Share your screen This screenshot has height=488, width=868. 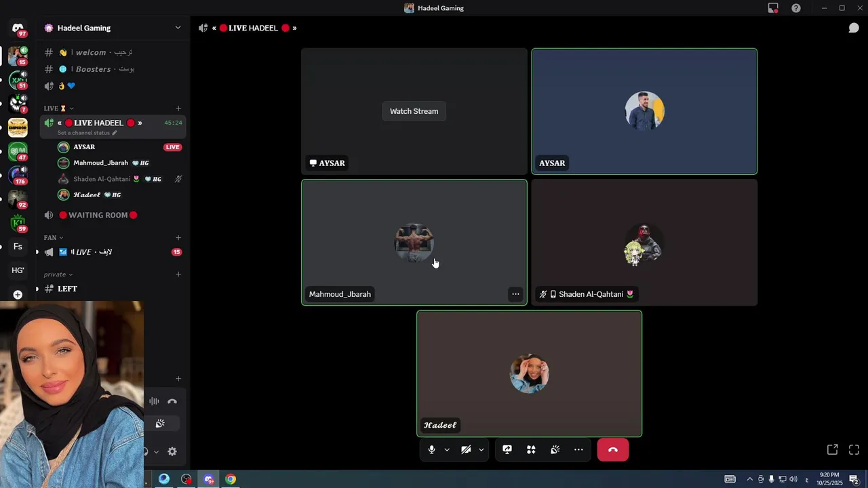(507, 449)
